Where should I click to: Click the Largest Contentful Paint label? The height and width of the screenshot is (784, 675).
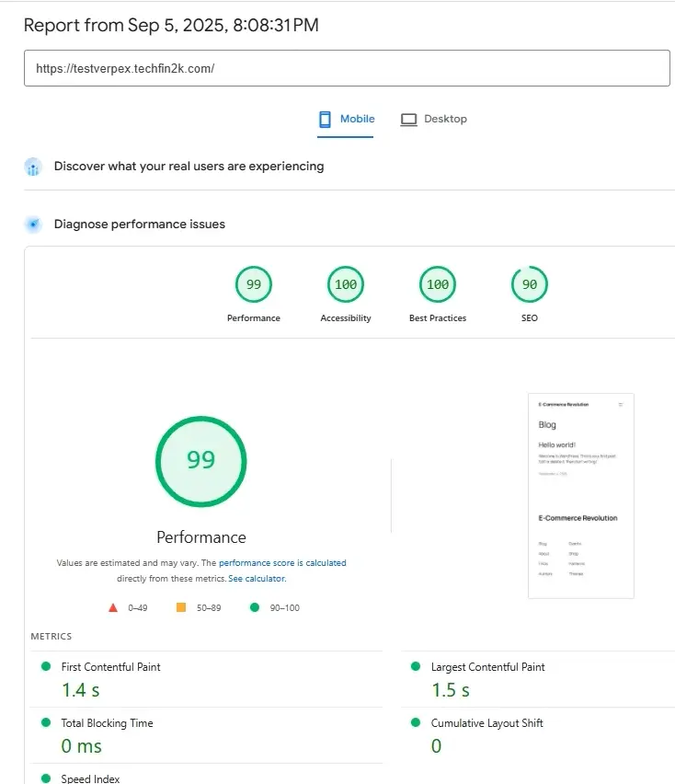coord(487,667)
